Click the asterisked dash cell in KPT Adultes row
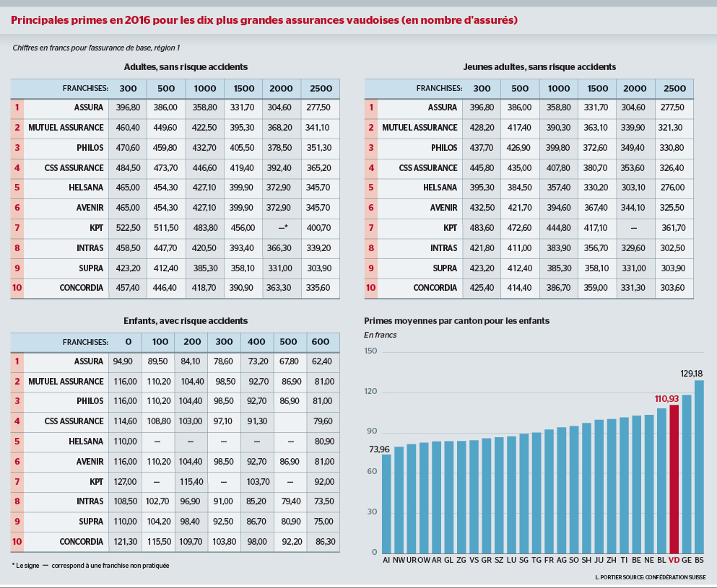 coord(283,227)
